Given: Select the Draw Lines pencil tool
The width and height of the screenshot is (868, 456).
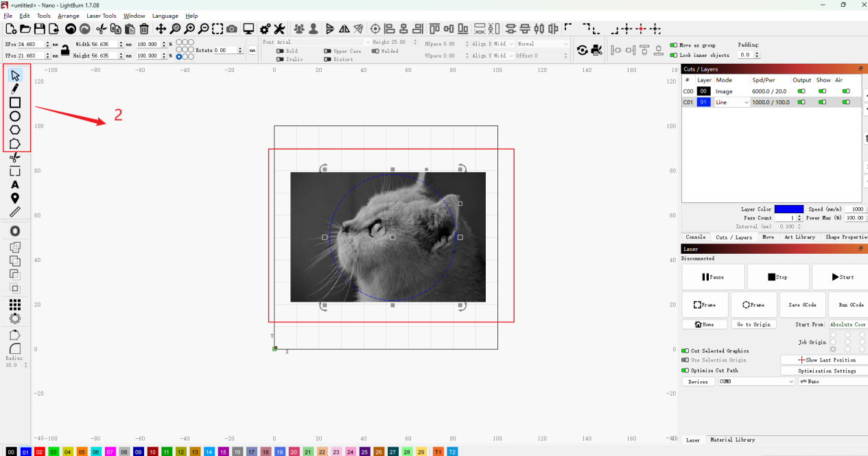Looking at the screenshot, I should click(x=14, y=88).
